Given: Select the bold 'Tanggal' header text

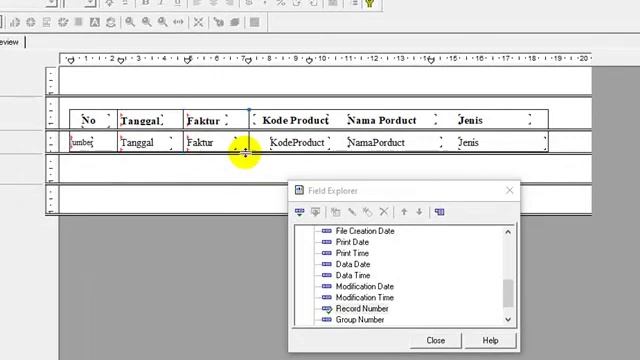Looking at the screenshot, I should [x=141, y=120].
